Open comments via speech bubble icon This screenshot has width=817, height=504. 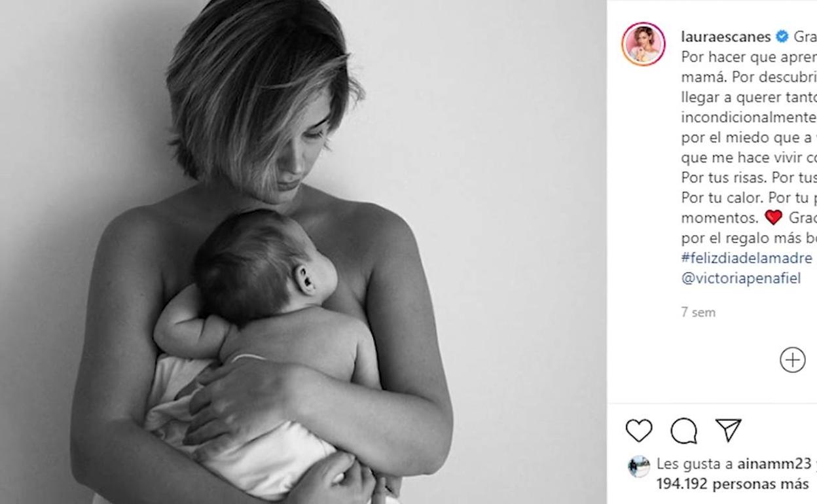point(684,431)
